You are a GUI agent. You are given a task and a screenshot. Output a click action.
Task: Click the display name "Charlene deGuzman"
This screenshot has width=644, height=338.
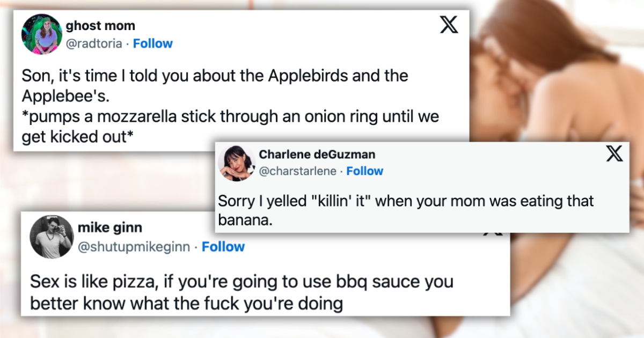pos(317,155)
